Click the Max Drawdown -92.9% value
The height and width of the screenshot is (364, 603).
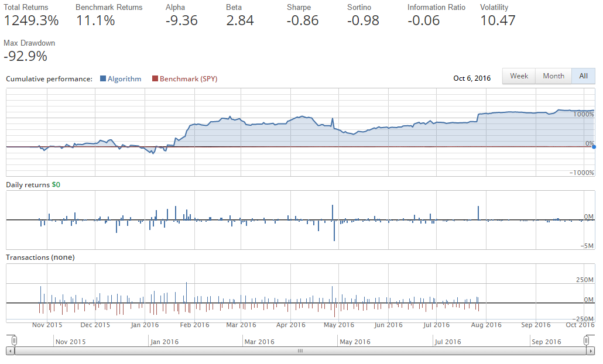click(26, 57)
